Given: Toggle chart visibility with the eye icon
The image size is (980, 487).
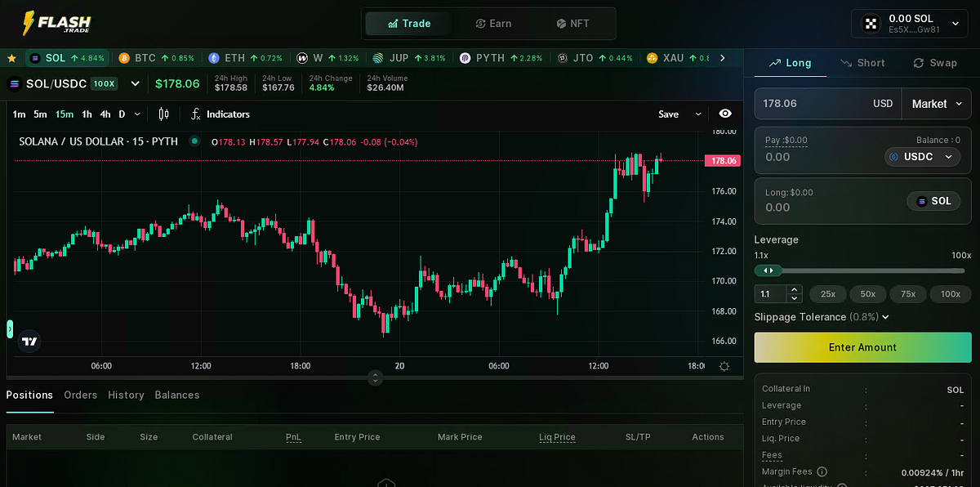Looking at the screenshot, I should [x=724, y=114].
